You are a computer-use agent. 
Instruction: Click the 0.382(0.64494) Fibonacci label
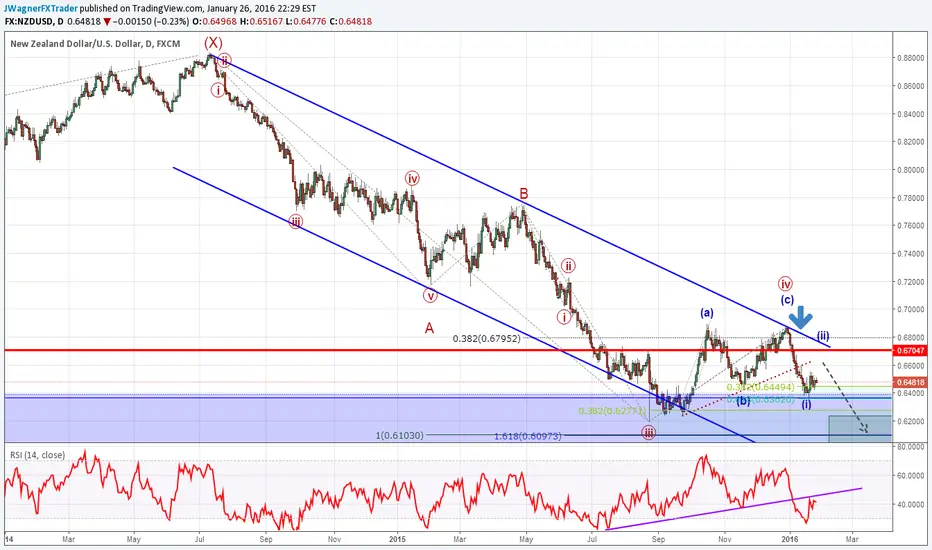[760, 387]
